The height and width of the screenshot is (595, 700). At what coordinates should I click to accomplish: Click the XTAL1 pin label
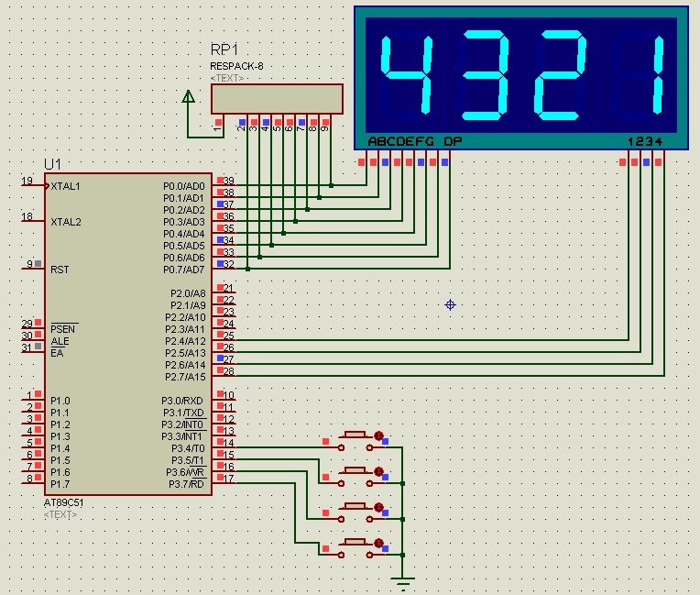65,186
